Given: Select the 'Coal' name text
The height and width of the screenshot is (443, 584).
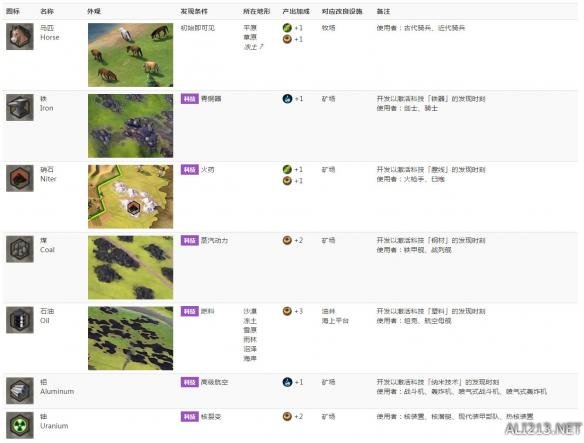Looking at the screenshot, I should tap(47, 250).
